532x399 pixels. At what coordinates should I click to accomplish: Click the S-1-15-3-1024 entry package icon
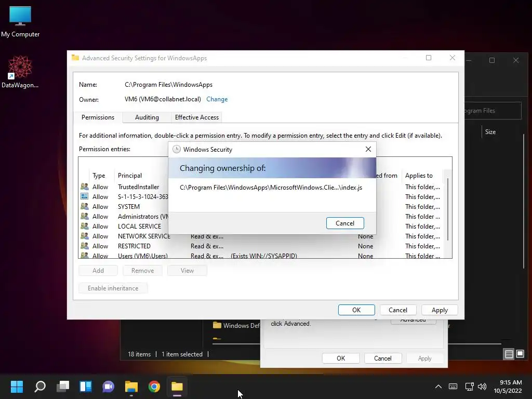tap(85, 196)
